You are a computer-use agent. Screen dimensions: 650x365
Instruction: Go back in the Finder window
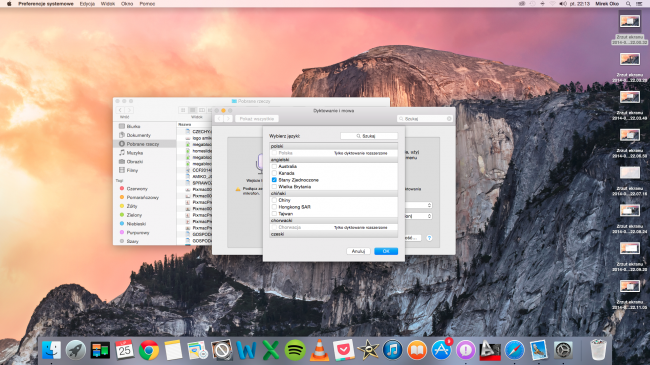tap(120, 110)
